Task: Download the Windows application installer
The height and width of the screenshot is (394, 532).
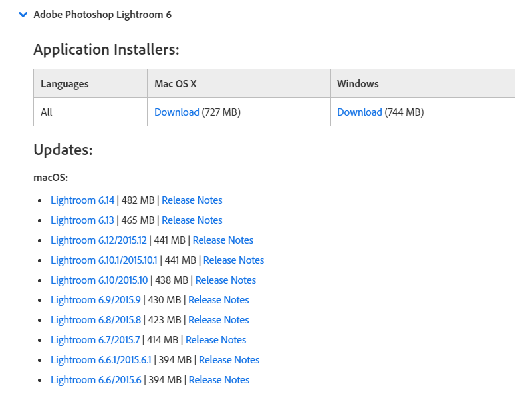Action: tap(359, 112)
